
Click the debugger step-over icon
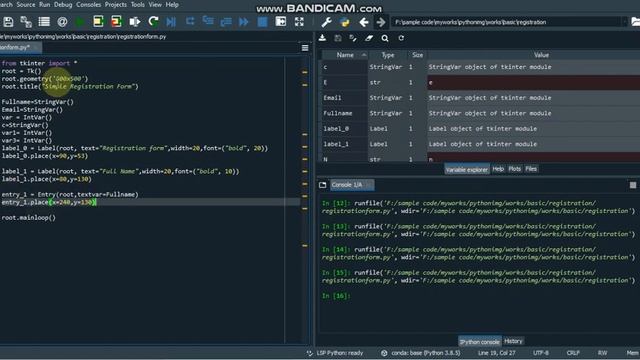(190, 21)
